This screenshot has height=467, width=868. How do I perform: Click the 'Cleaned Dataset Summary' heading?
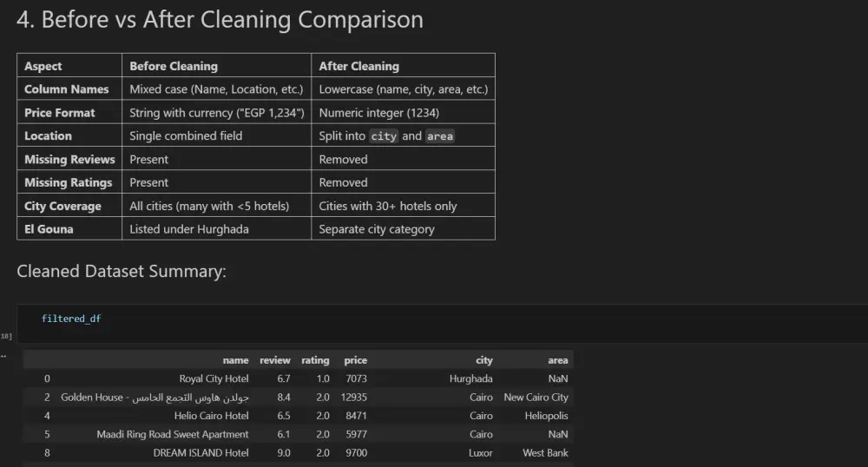pyautogui.click(x=122, y=272)
